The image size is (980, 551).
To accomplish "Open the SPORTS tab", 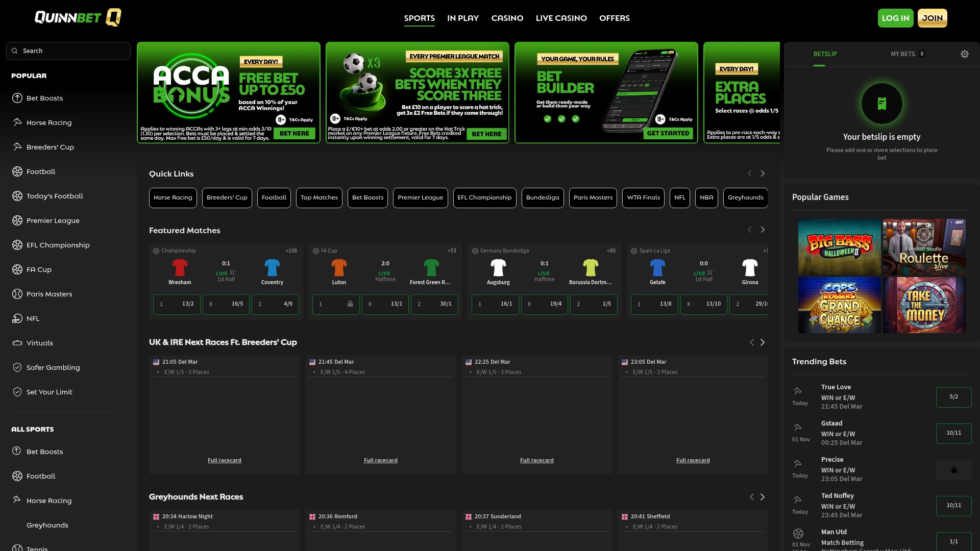I will [420, 18].
